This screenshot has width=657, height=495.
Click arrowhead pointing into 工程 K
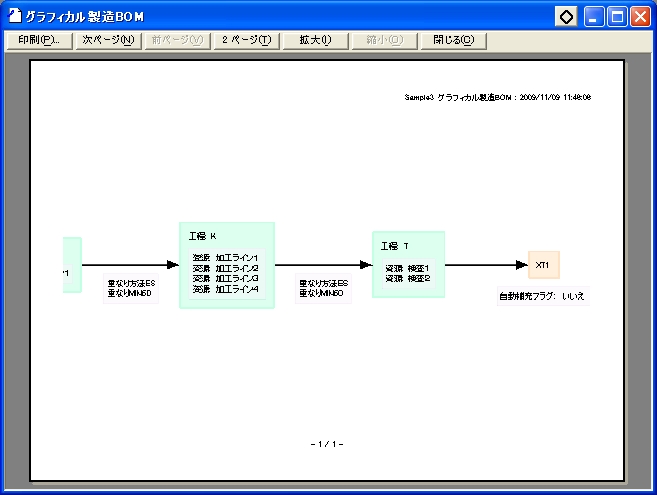pos(173,264)
